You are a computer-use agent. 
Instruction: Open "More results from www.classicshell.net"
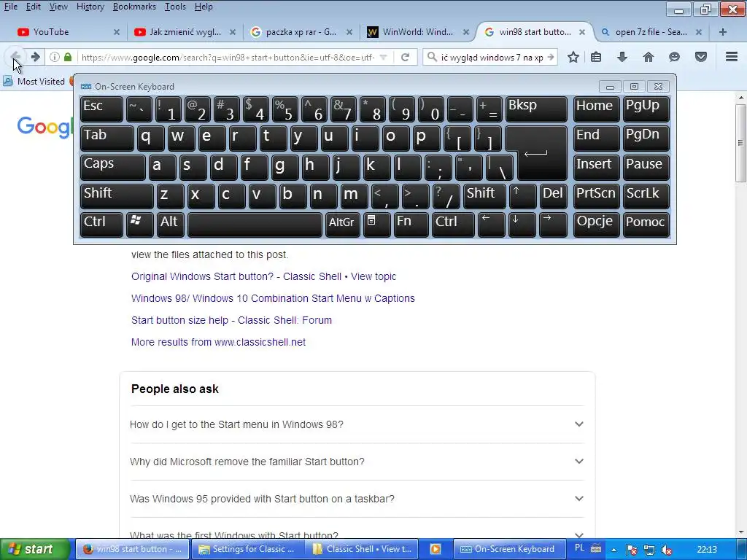point(218,343)
